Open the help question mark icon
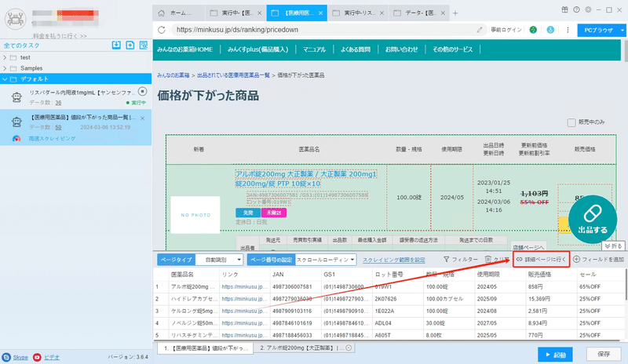The image size is (628, 364). pyautogui.click(x=576, y=10)
